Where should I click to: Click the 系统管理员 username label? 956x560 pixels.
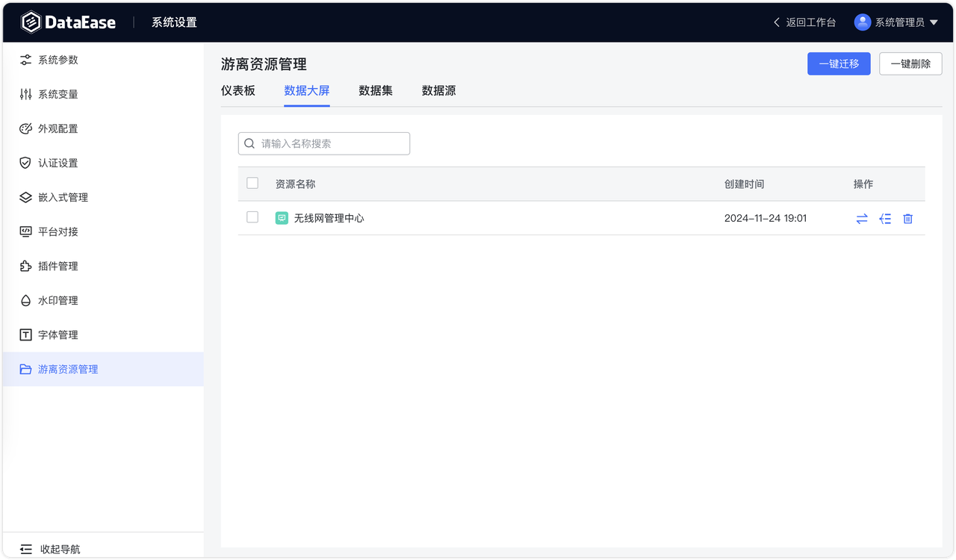[x=900, y=22]
